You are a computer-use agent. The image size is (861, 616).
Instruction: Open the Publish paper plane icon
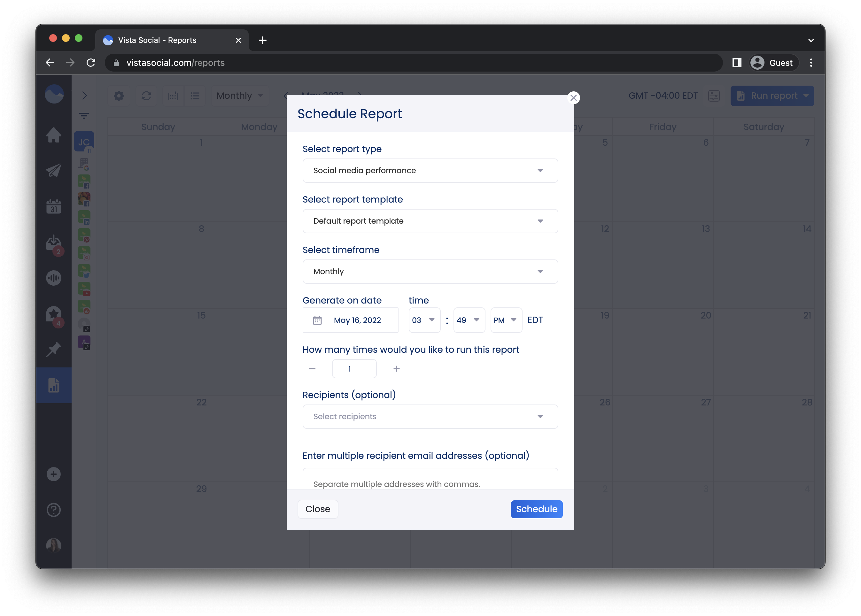click(53, 171)
